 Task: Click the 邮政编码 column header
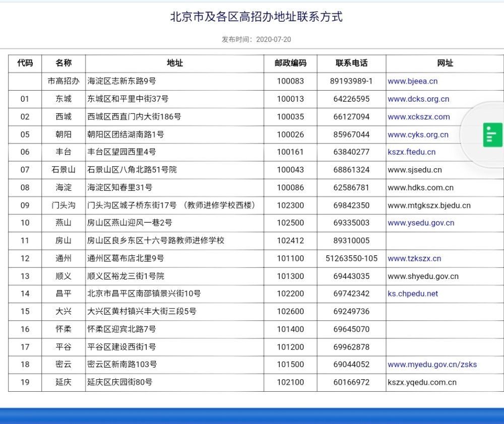(290, 63)
